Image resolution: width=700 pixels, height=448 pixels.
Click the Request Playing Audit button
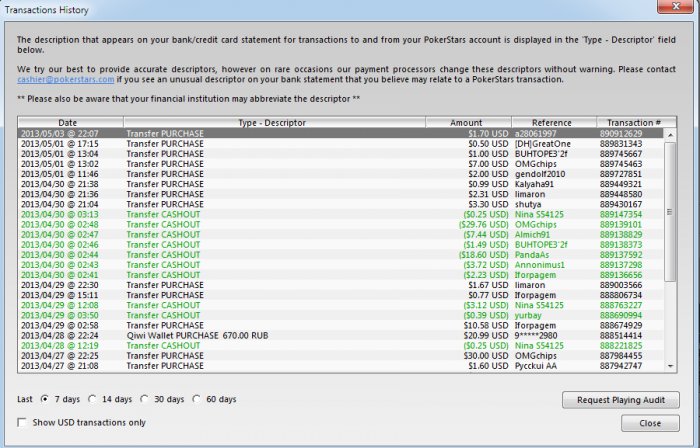(621, 400)
